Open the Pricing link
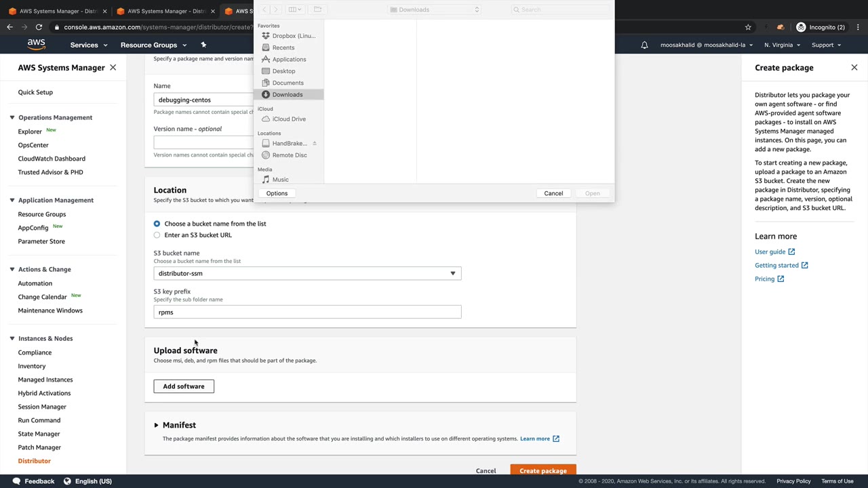Screen dimensions: 868x488 click(x=769, y=279)
